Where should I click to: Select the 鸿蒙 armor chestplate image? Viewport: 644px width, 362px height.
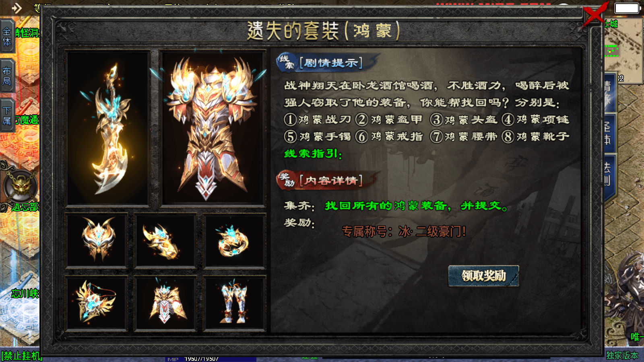213,128
